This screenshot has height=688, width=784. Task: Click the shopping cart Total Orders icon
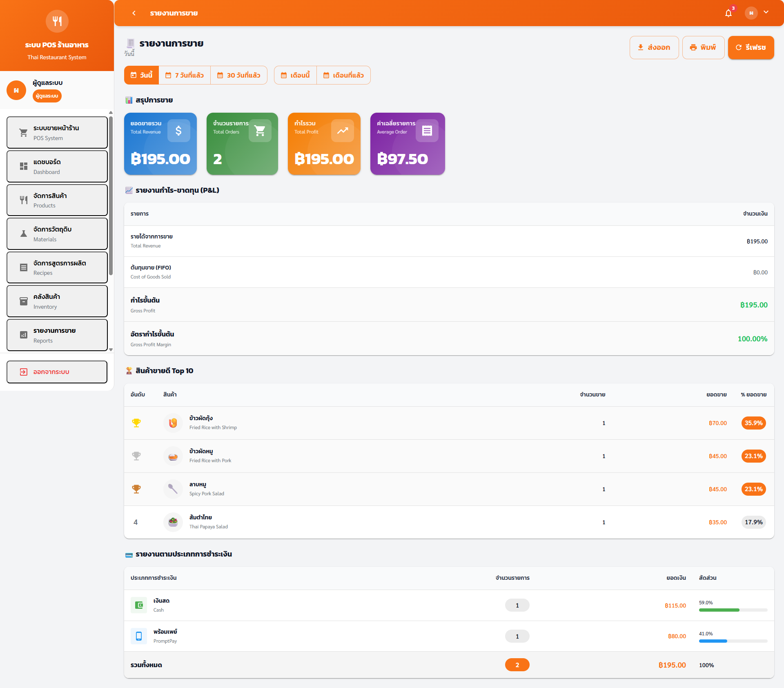(260, 131)
